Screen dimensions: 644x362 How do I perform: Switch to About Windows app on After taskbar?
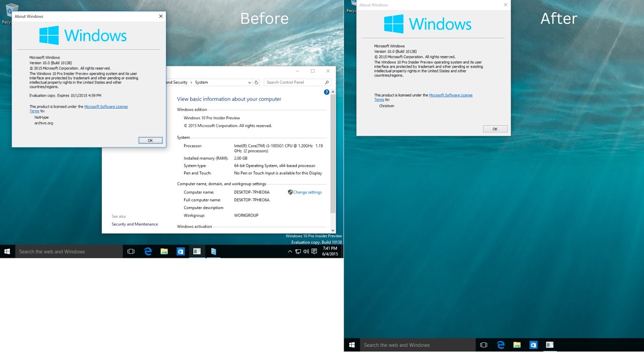coord(549,345)
